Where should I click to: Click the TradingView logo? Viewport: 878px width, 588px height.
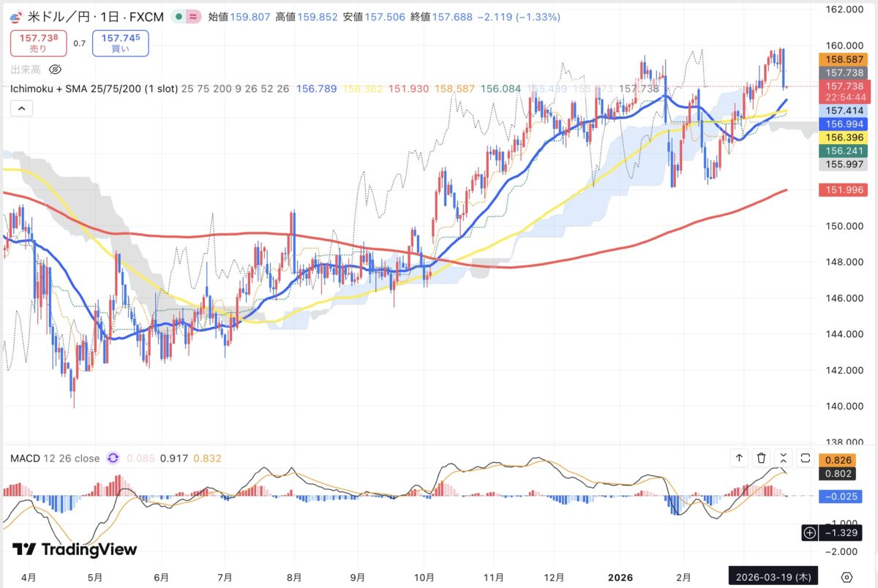[75, 549]
